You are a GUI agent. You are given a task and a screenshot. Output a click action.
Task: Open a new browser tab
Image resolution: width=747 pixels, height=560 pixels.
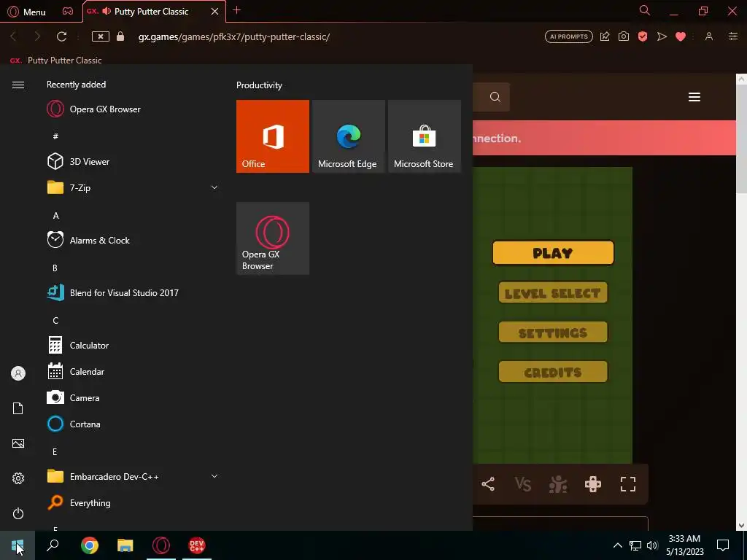(237, 10)
